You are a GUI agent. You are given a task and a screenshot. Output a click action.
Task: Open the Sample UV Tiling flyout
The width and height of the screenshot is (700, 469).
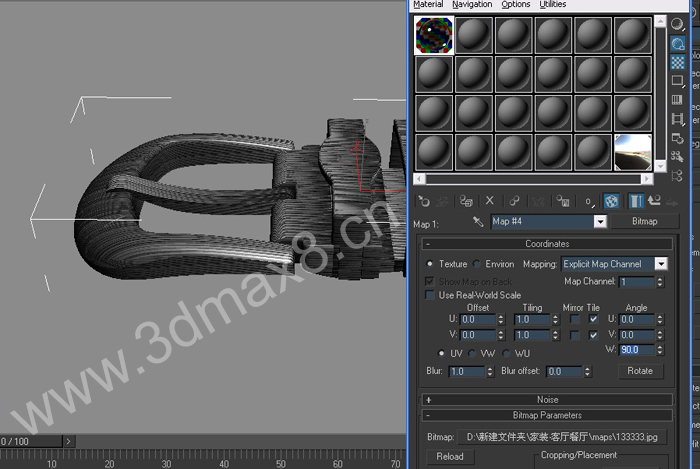coord(678,81)
